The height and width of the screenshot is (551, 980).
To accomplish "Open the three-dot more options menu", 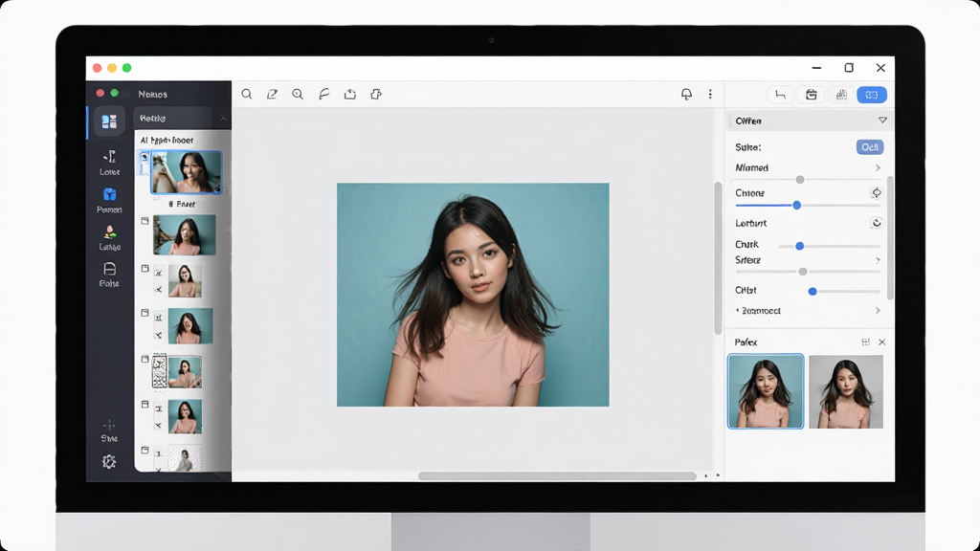I will 710,94.
